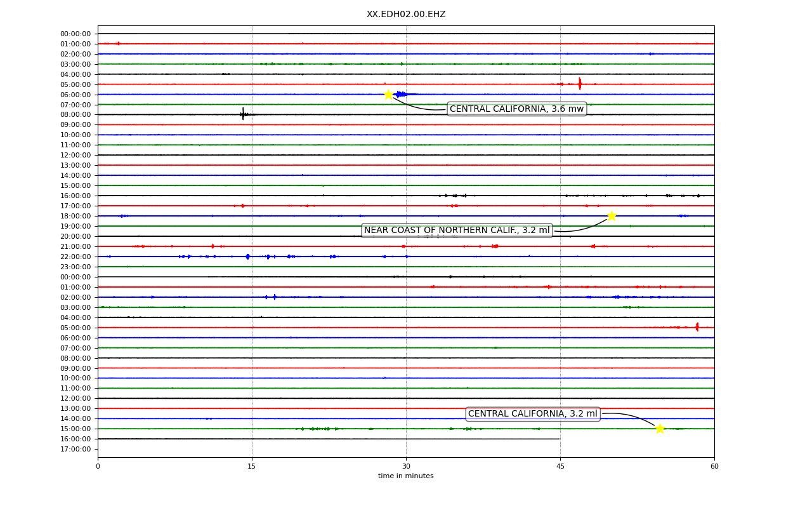Click the 15 minute x-axis tick label
Image resolution: width=812 pixels, height=508 pixels.
pyautogui.click(x=252, y=467)
